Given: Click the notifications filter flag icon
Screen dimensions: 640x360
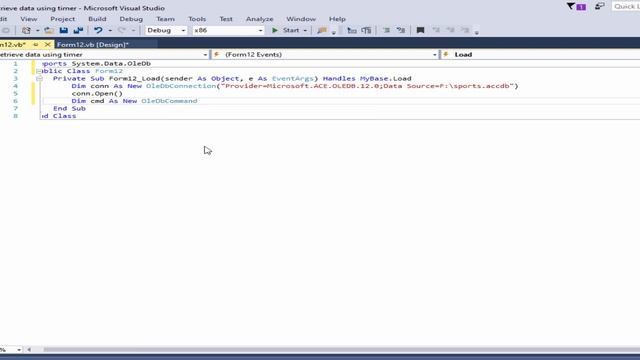Looking at the screenshot, I should click(576, 7).
